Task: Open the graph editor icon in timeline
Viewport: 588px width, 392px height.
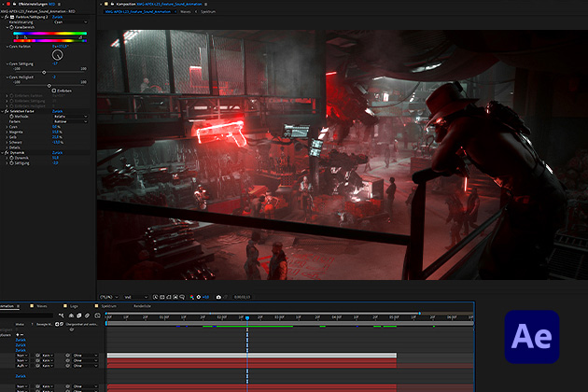Action: [x=97, y=315]
